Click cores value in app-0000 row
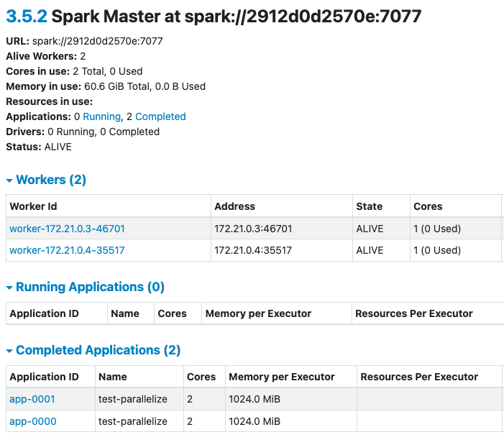This screenshot has height=445, width=504. tap(190, 421)
